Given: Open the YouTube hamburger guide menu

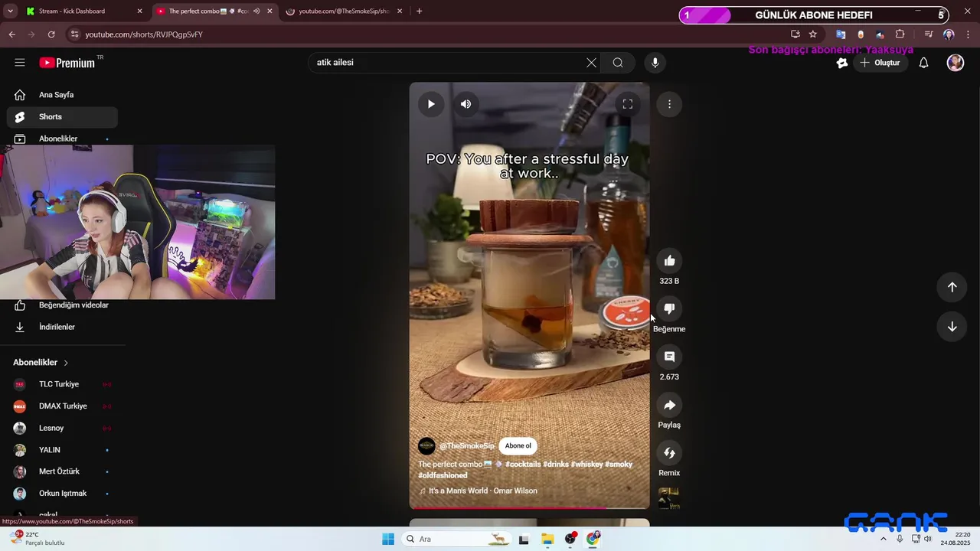Looking at the screenshot, I should 20,63.
